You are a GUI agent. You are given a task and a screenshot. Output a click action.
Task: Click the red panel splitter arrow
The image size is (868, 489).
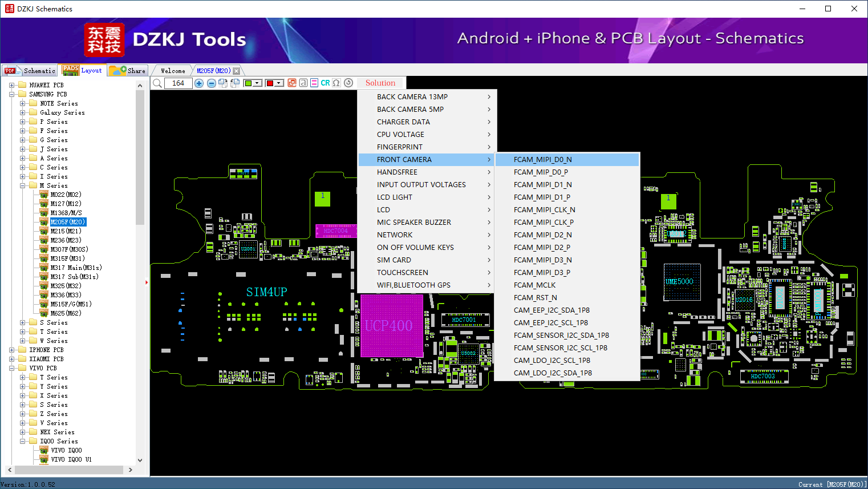point(147,282)
